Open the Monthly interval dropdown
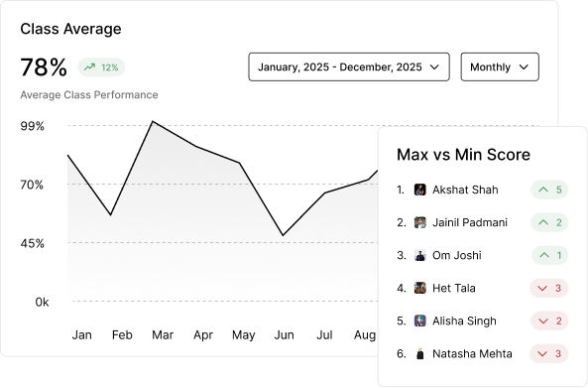The height and width of the screenshot is (388, 588). tap(500, 66)
